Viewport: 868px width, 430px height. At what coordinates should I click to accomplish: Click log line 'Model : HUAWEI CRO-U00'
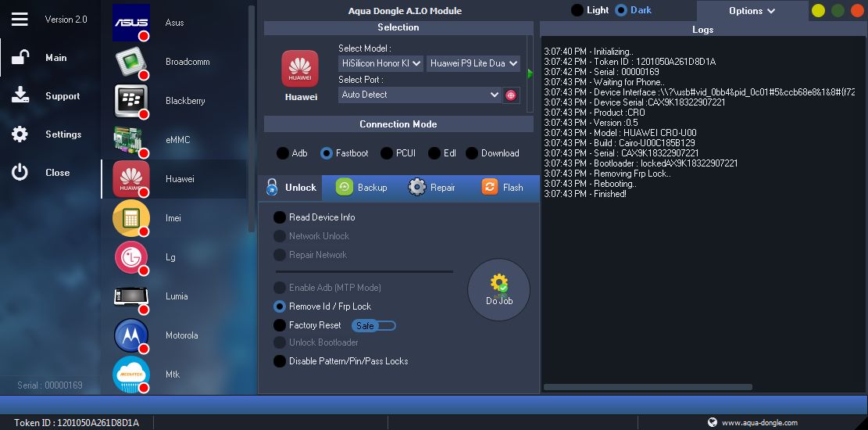(x=620, y=133)
